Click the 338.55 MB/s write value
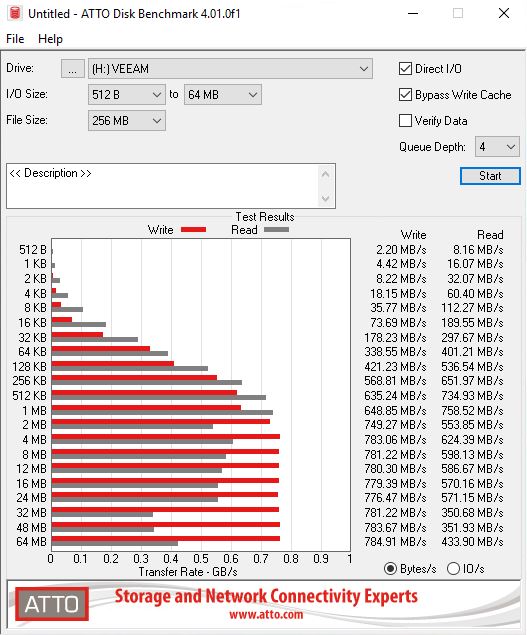The height and width of the screenshot is (635, 527). (x=395, y=352)
